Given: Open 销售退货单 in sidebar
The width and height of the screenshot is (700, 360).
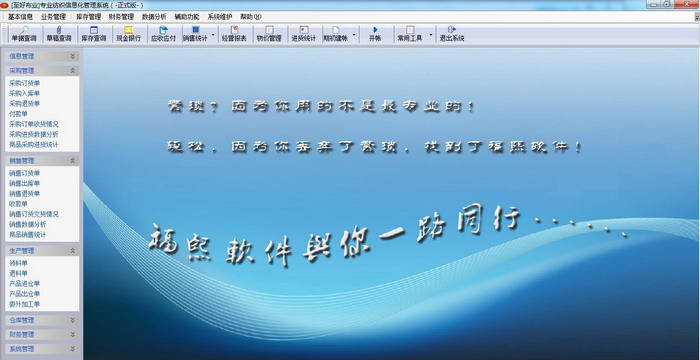Looking at the screenshot, I should 25,194.
